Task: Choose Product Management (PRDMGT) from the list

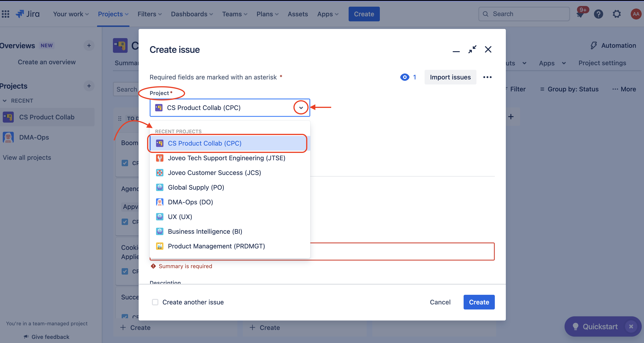Action: click(216, 246)
